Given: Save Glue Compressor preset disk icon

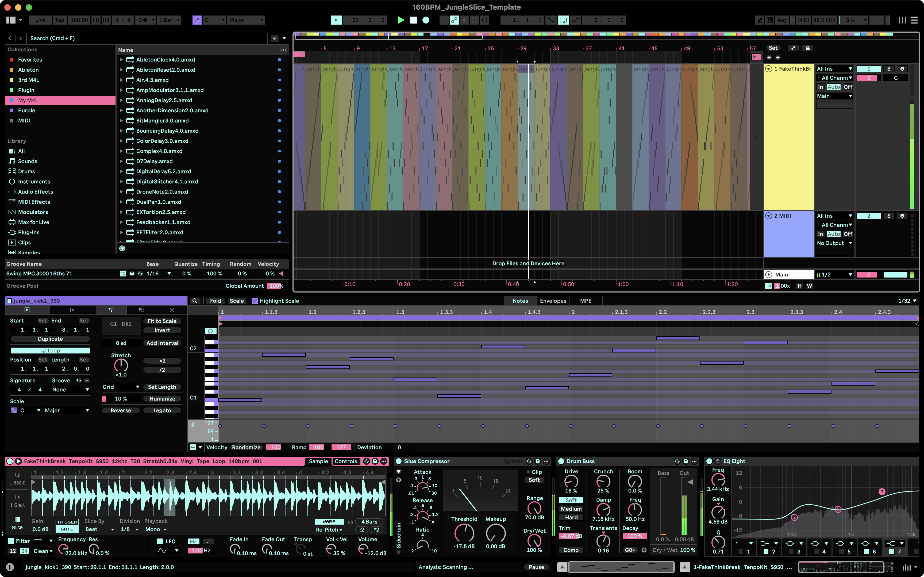Looking at the screenshot, I should 538,461.
